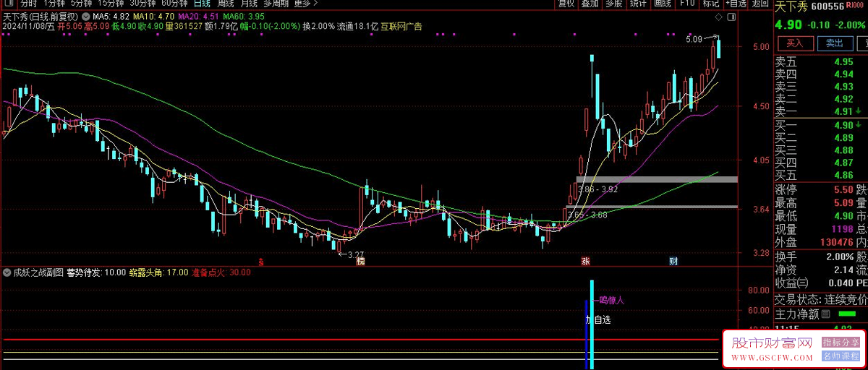Click the 买二 price 4.89

(x=843, y=137)
